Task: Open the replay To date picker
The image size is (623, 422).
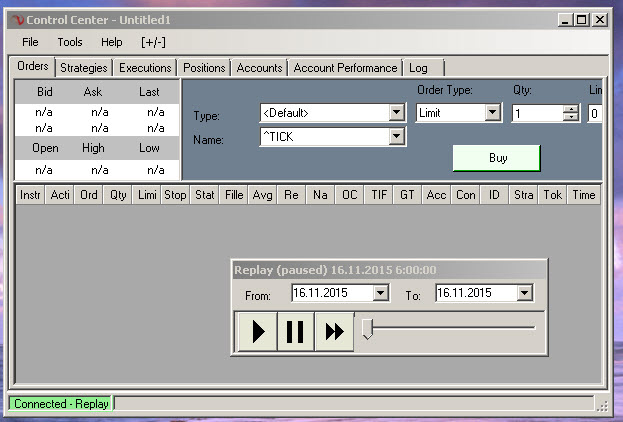Action: click(524, 293)
